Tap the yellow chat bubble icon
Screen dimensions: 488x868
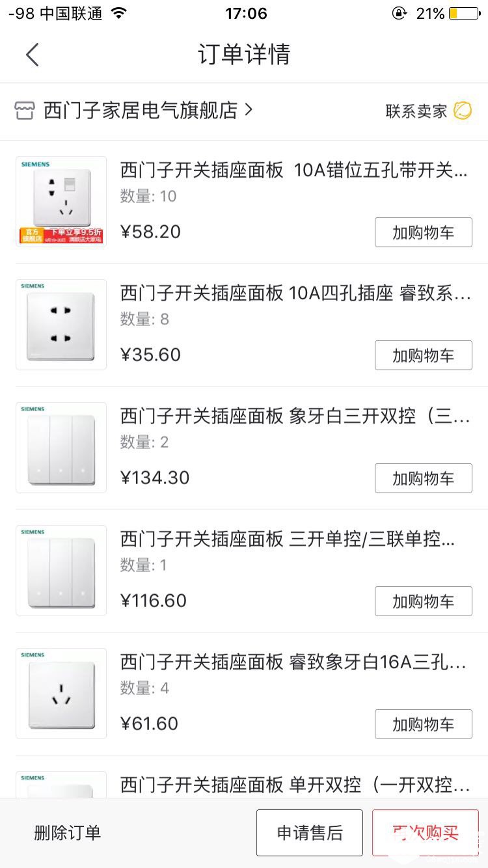pyautogui.click(x=463, y=111)
